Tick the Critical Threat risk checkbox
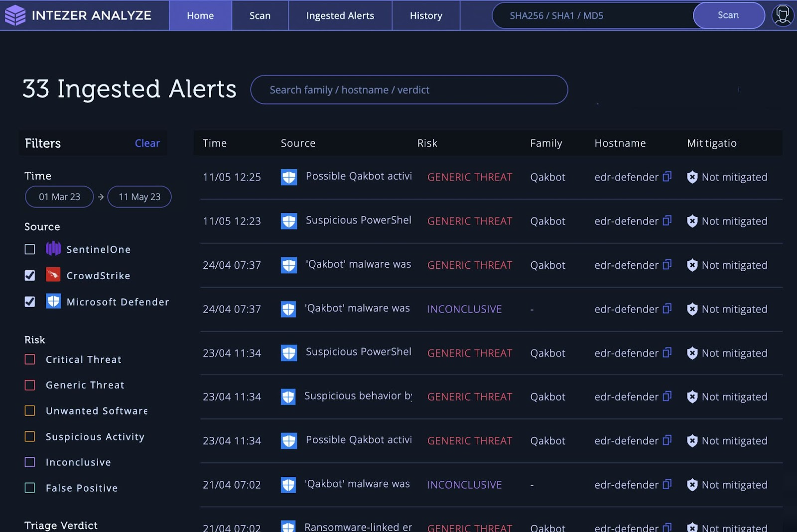Viewport: 797px width, 532px height. (x=30, y=359)
